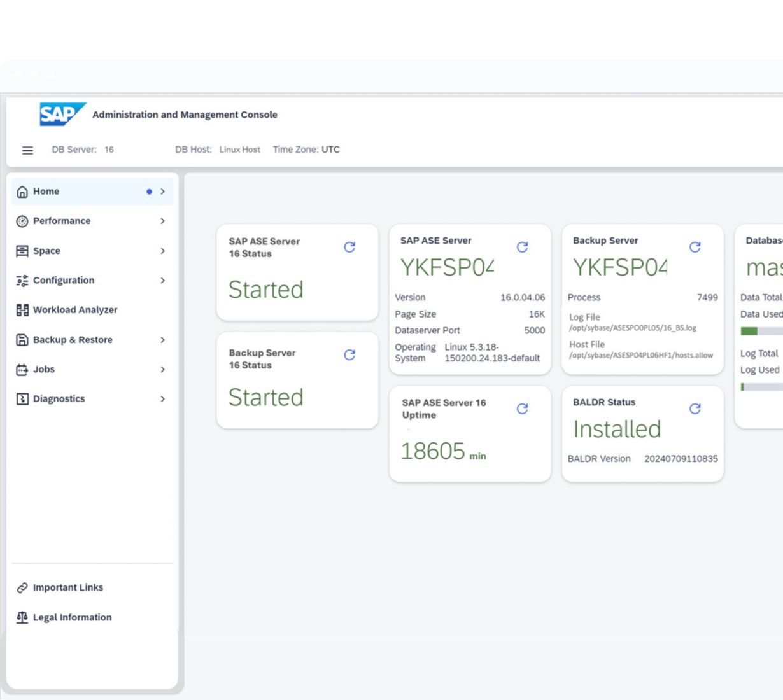Expand the Space section arrow
The width and height of the screenshot is (783, 700).
tap(163, 251)
